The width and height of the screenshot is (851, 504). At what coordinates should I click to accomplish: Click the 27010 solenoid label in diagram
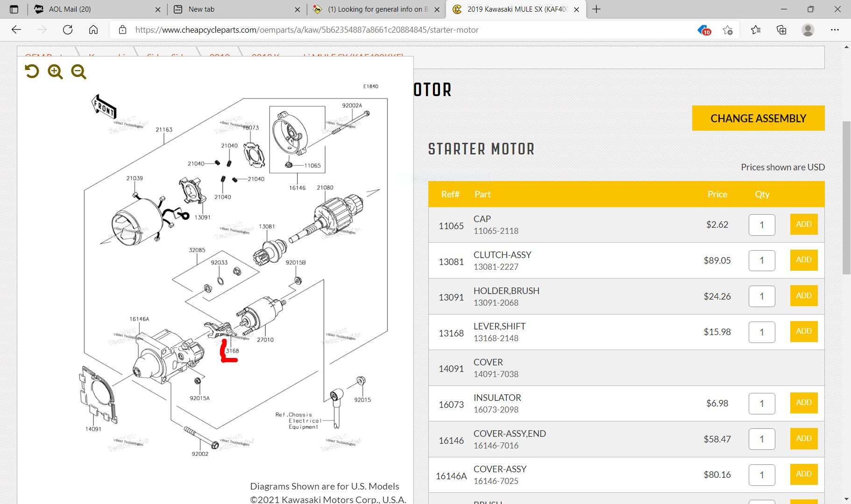[265, 340]
